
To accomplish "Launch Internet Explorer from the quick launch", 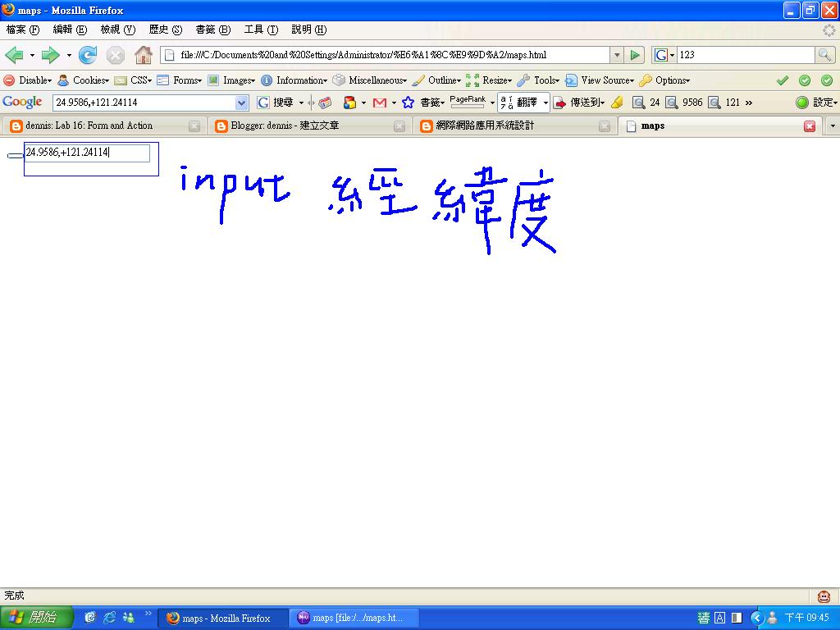I will [x=109, y=618].
